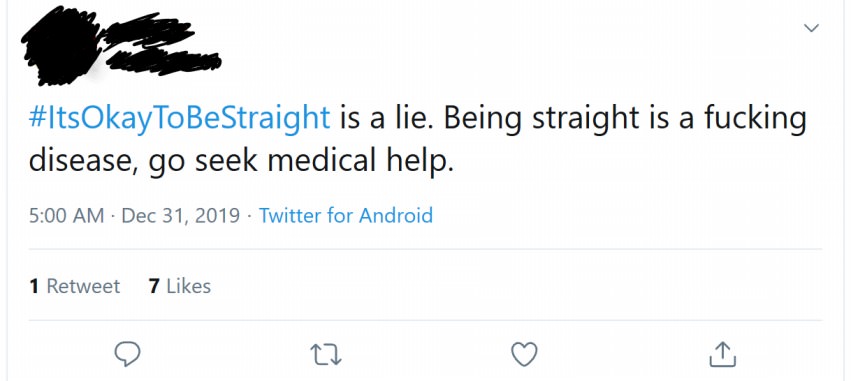
Task: Open the #ItsOkayToBeStraight hashtag link
Action: tap(180, 119)
